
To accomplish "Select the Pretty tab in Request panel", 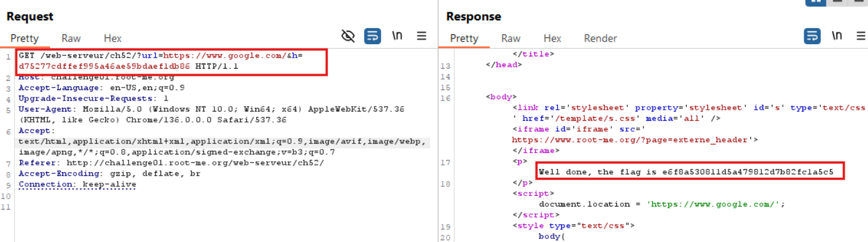I will pyautogui.click(x=25, y=38).
